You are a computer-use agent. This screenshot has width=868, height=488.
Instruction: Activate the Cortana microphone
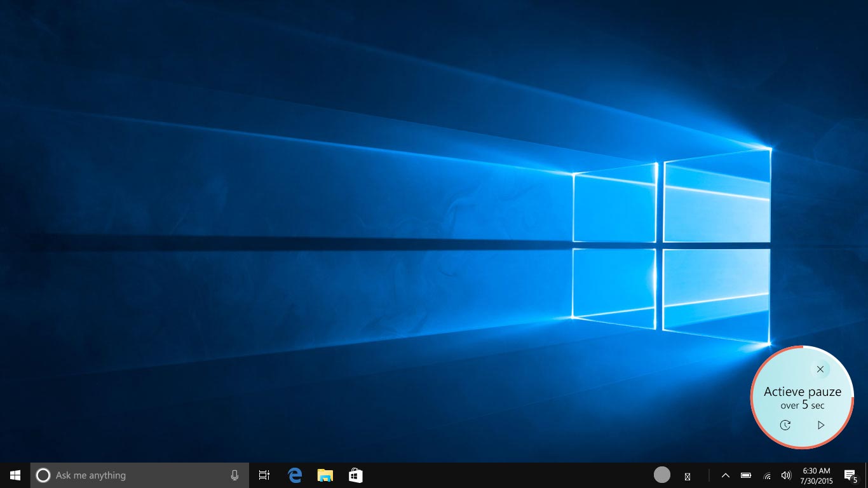click(234, 475)
